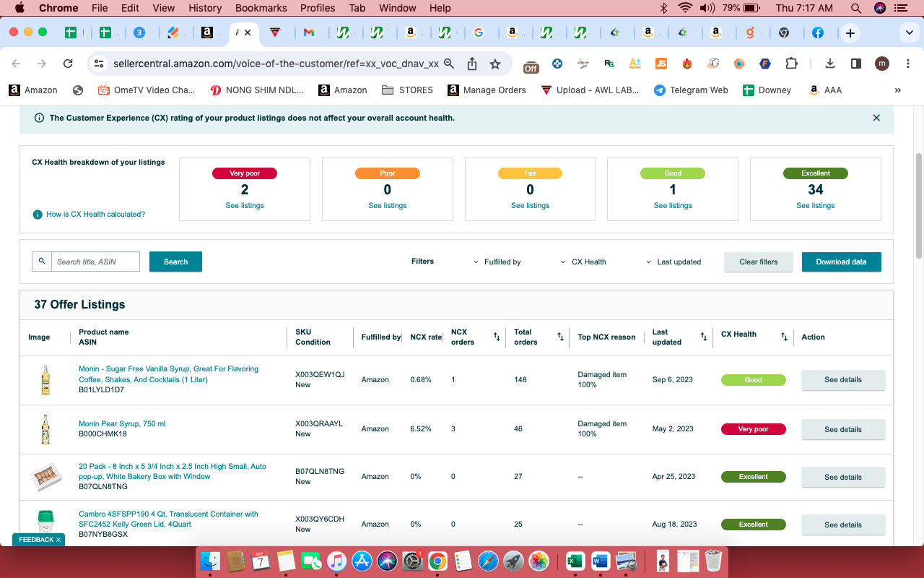Screen dimensions: 924x578
Task: Open the orange JS extension icon
Action: tap(661, 64)
